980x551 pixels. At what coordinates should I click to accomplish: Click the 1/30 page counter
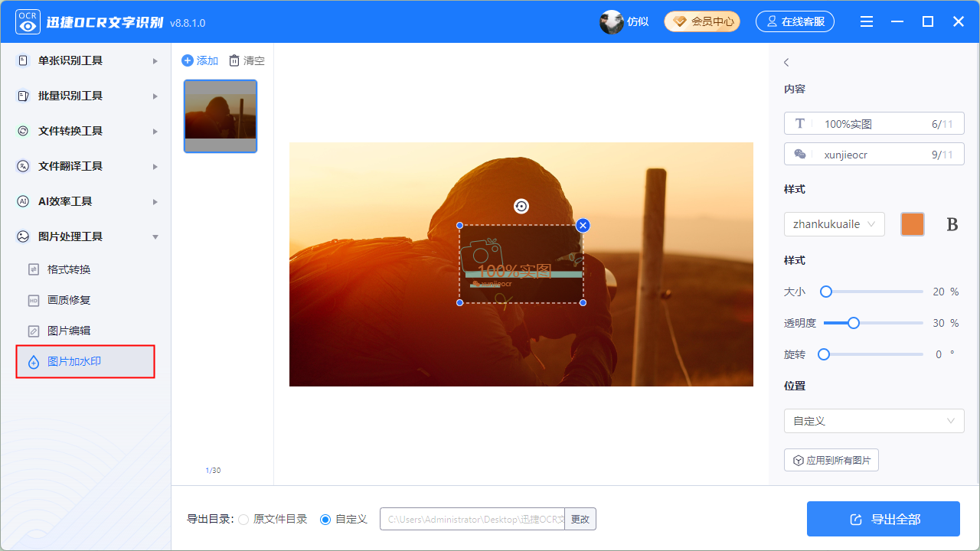(214, 471)
